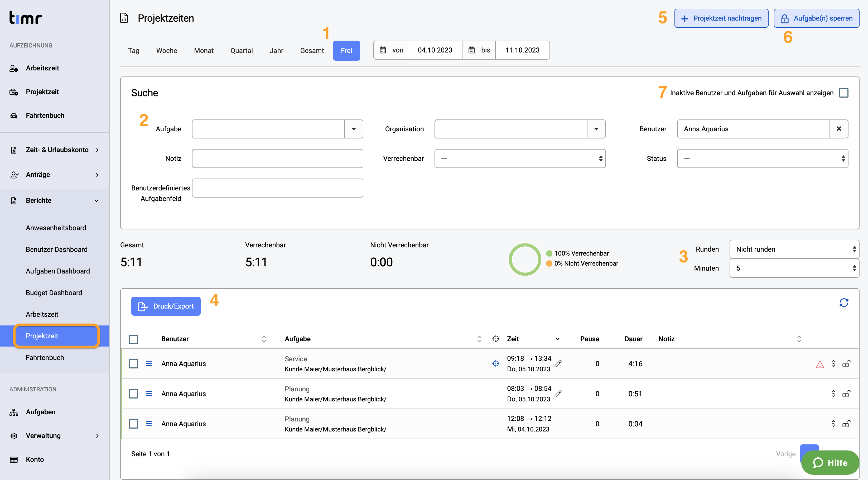
Task: Collapse the Berichte menu
Action: point(55,200)
